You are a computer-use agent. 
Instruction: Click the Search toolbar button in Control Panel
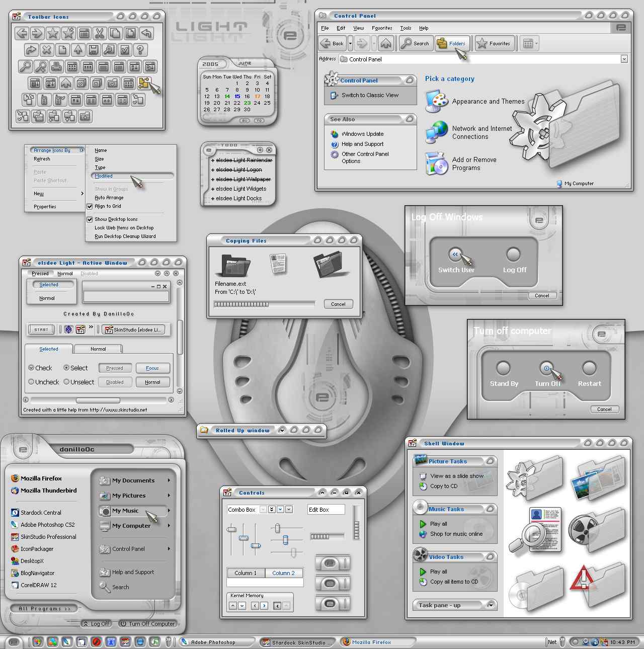click(x=416, y=43)
